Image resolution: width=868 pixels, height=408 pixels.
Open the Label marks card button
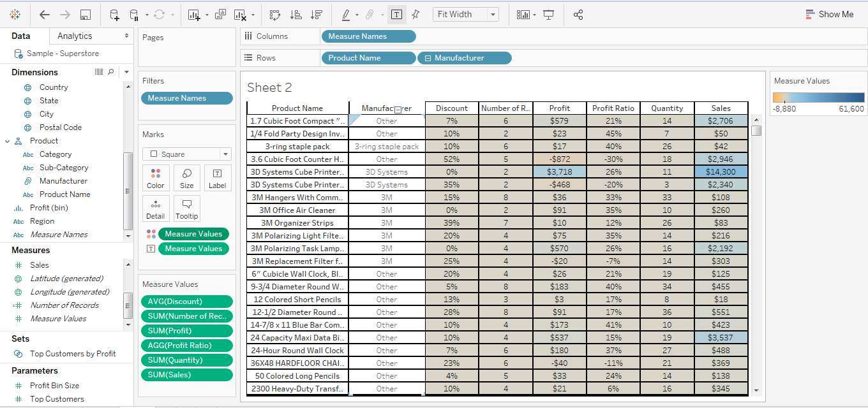218,178
